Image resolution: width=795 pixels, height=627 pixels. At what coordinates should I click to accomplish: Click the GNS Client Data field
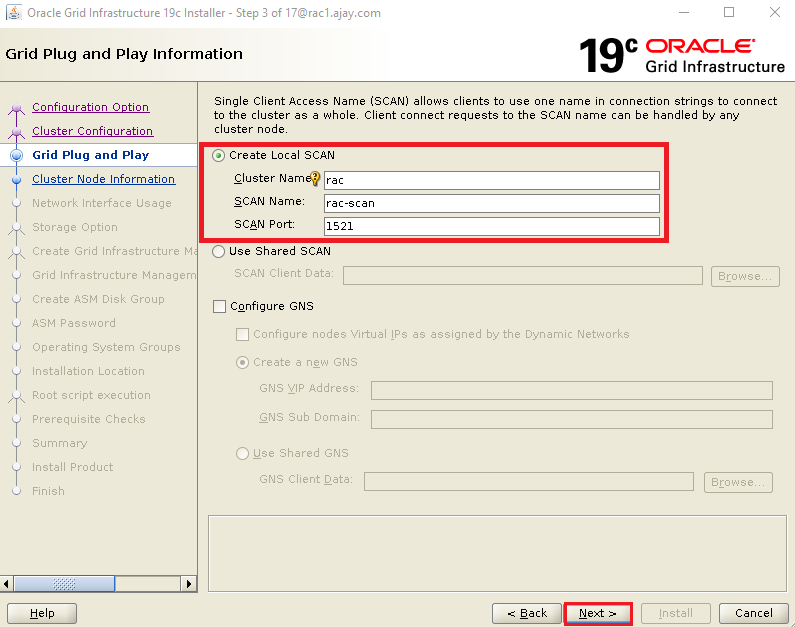(529, 482)
